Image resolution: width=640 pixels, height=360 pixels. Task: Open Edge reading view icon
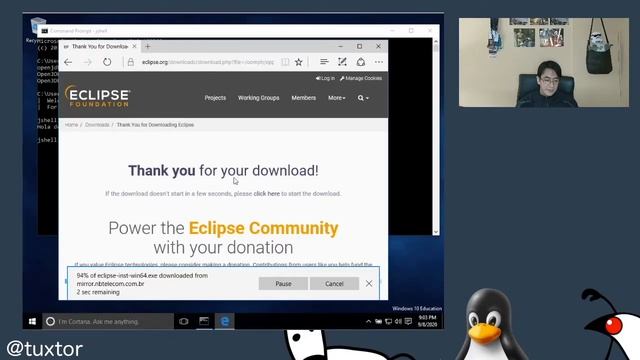click(285, 62)
